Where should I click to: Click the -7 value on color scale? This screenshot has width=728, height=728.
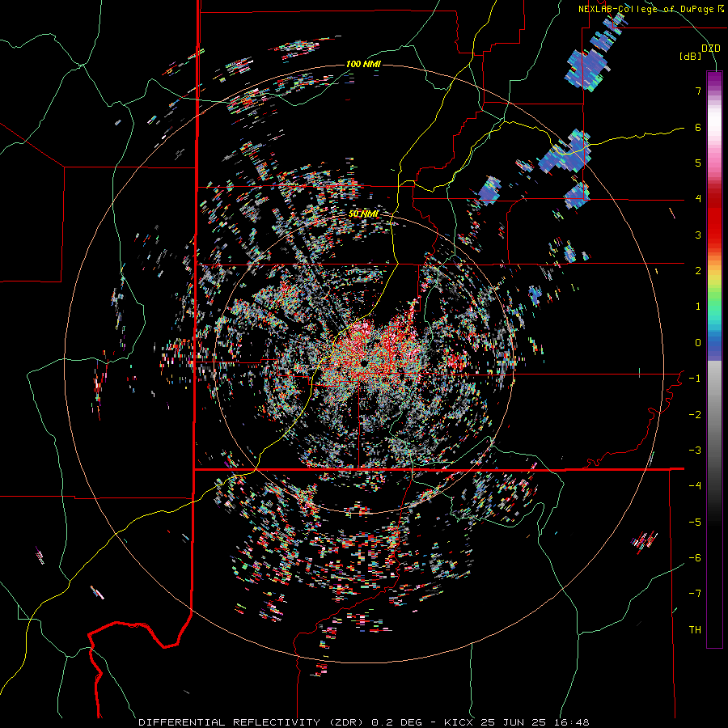(695, 594)
